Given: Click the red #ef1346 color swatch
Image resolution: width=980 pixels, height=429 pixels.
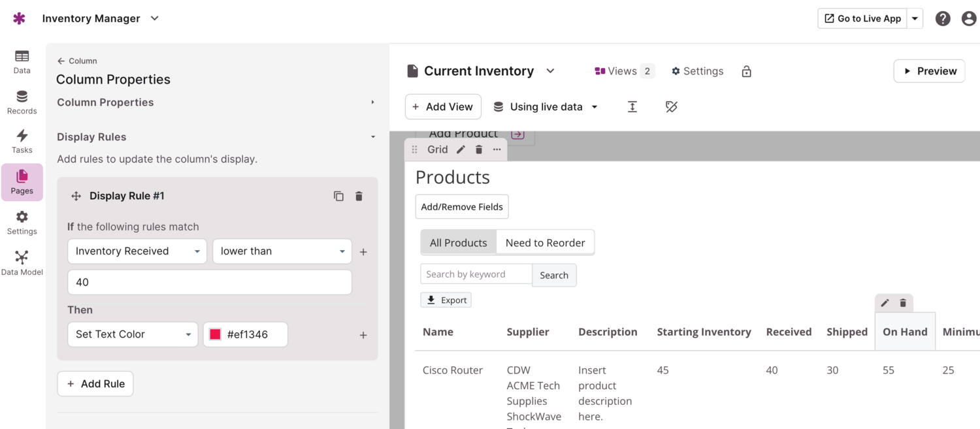Looking at the screenshot, I should (x=215, y=334).
